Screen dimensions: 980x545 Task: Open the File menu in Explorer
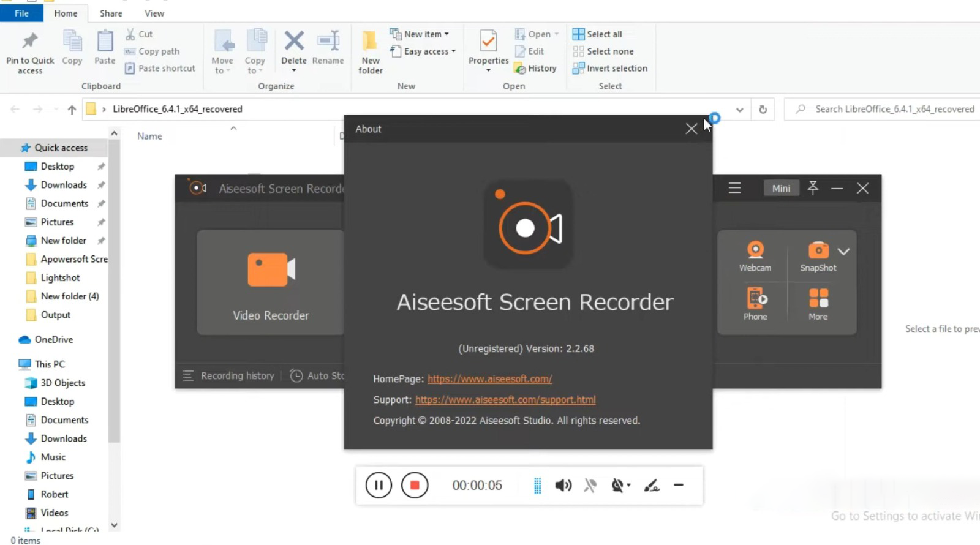21,13
